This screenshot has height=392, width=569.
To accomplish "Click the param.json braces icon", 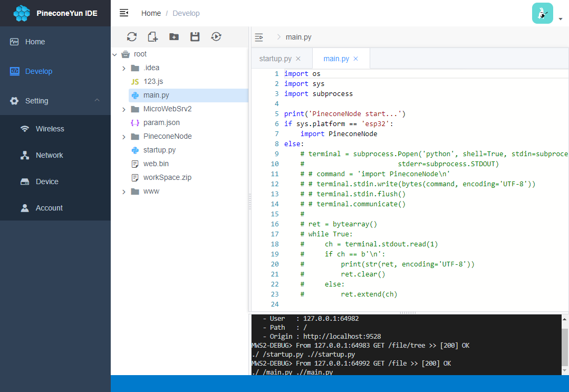I will coord(135,123).
